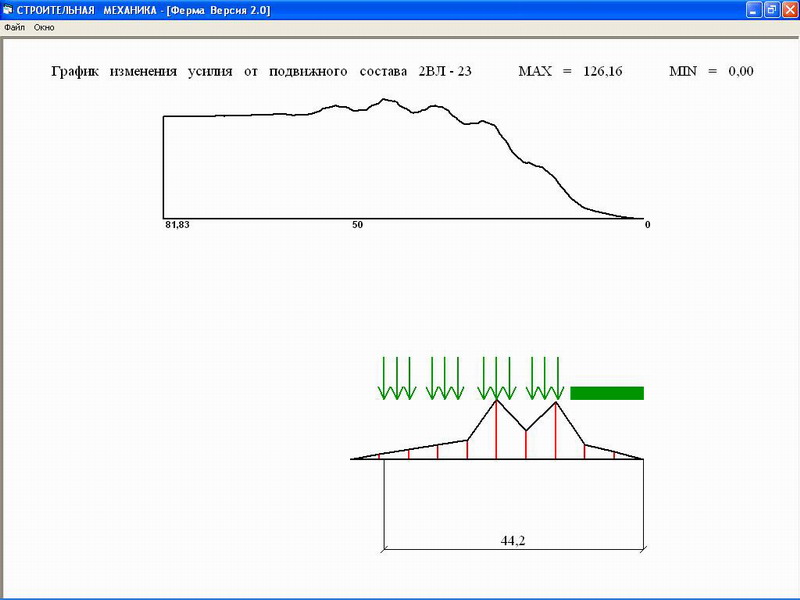Click the 50 axis label on graph
The height and width of the screenshot is (600, 800).
click(x=358, y=225)
